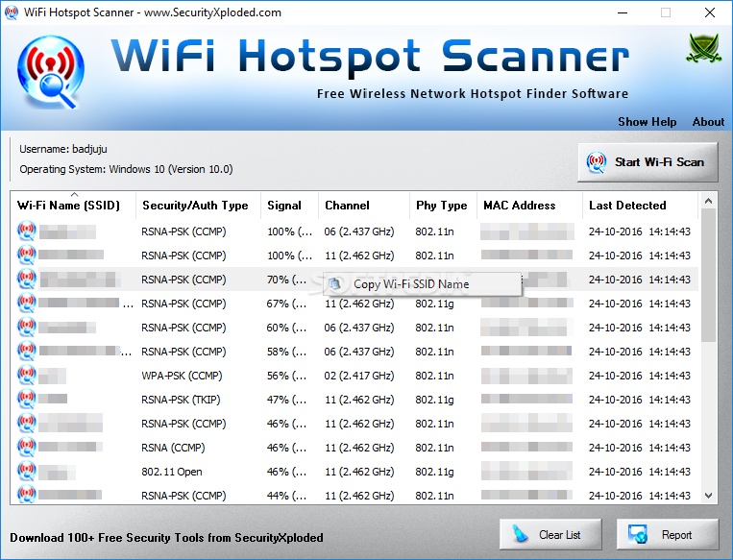This screenshot has height=560, width=733.
Task: Generate a Report of results
Action: coord(667,534)
